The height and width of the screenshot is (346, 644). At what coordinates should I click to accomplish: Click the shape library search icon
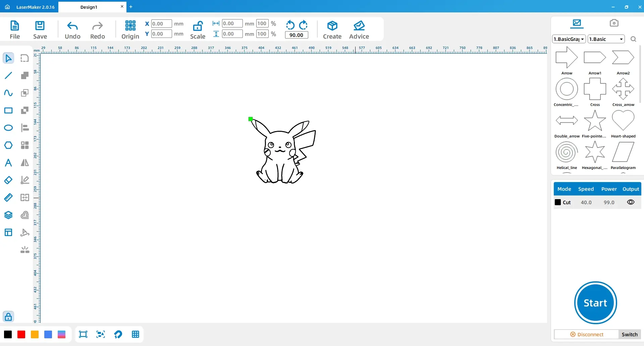coord(633,39)
